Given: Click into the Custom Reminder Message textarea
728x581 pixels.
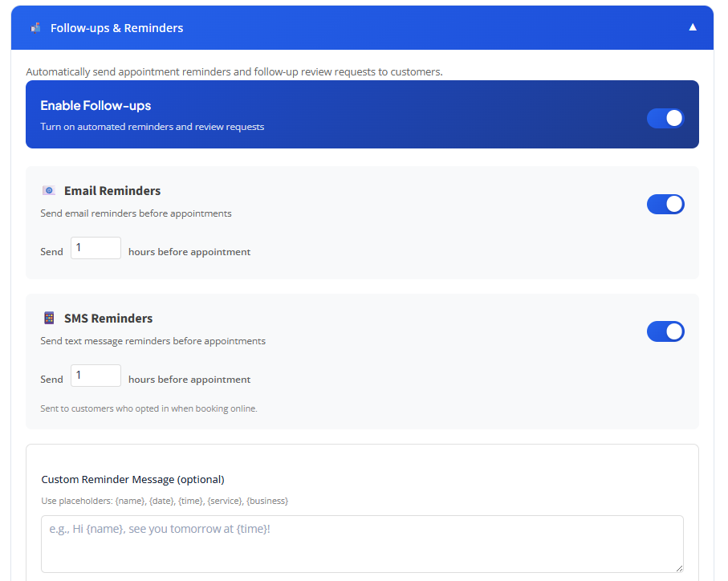Looking at the screenshot, I should click(361, 543).
